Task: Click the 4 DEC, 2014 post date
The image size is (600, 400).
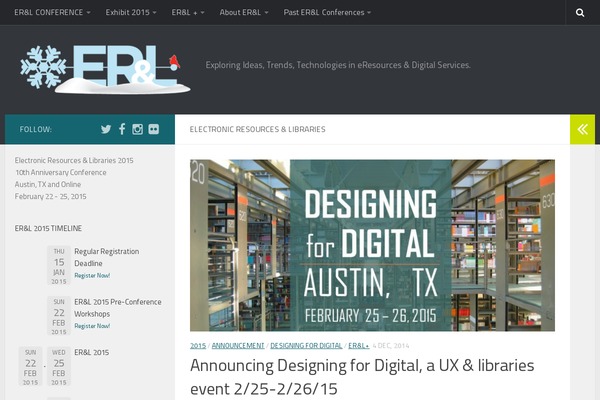Action: [x=391, y=346]
